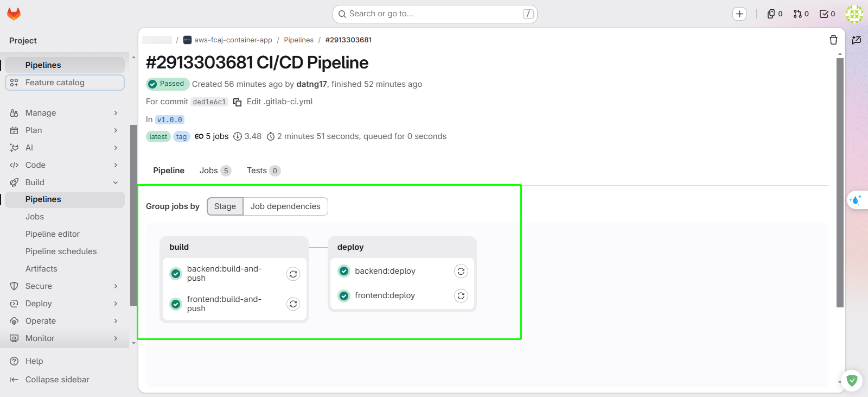The width and height of the screenshot is (868, 397).
Task: Retry the frontend:deploy job
Action: [461, 296]
